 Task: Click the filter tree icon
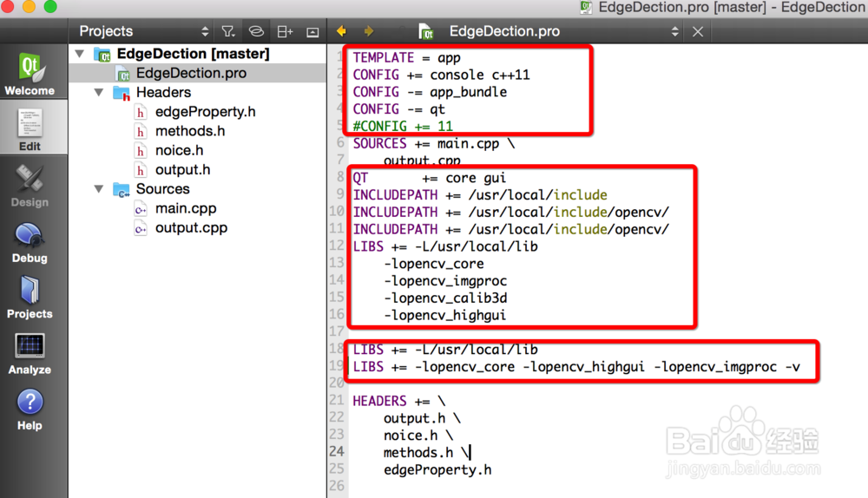[x=228, y=31]
